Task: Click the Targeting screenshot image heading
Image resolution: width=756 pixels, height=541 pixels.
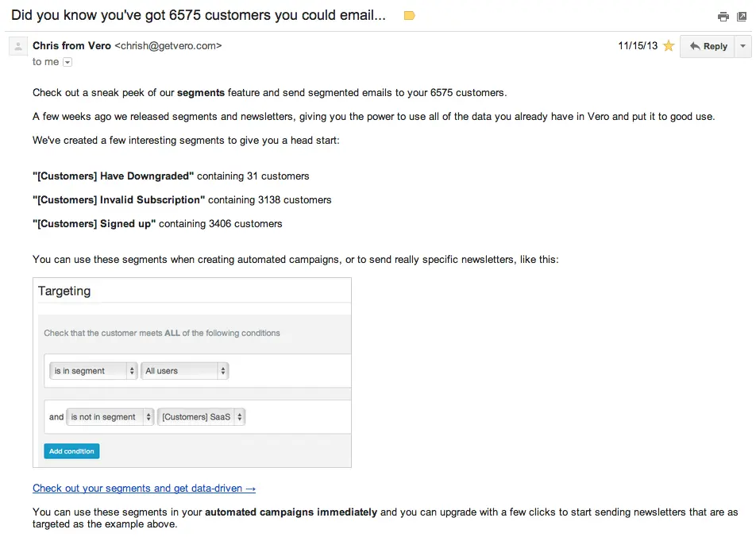Action: coord(64,292)
